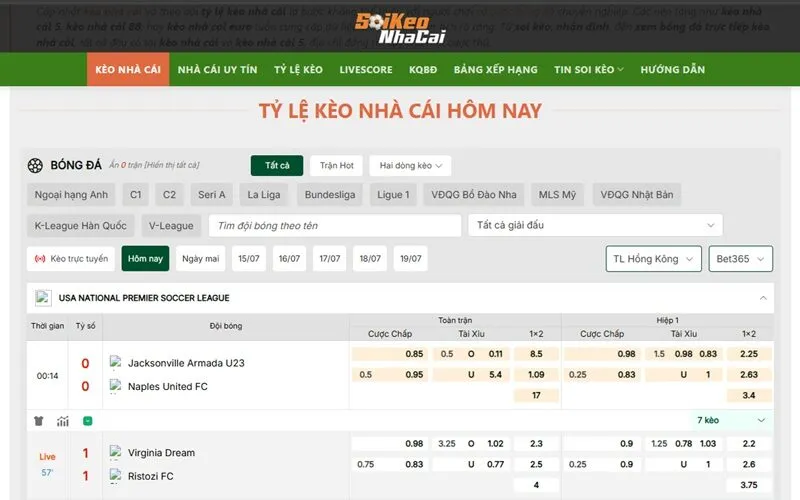Select the Ngày mai date tab

200,259
